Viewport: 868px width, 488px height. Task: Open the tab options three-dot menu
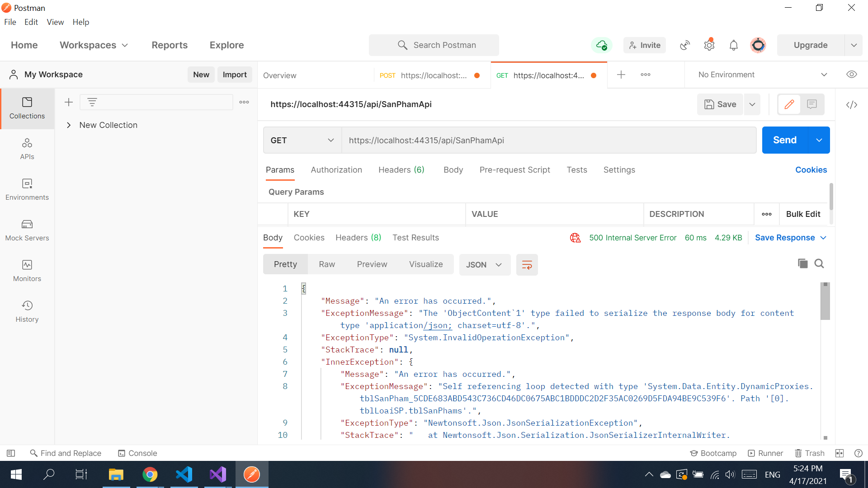pyautogui.click(x=646, y=75)
